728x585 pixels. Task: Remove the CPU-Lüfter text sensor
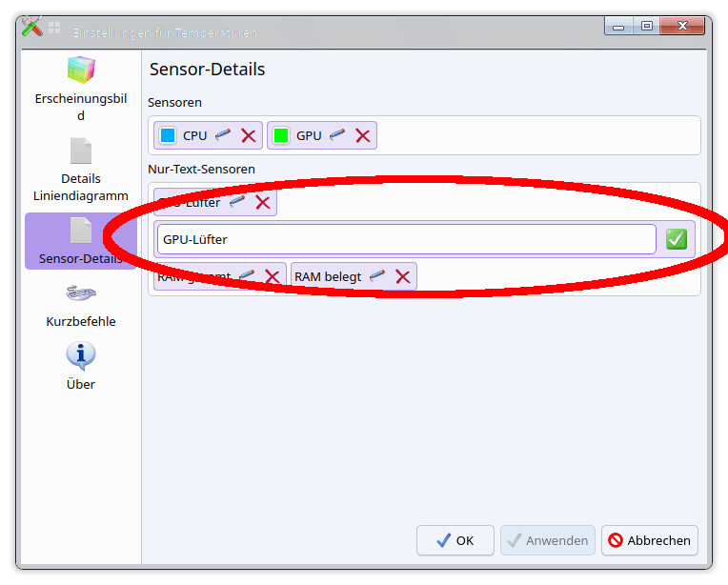coord(263,202)
